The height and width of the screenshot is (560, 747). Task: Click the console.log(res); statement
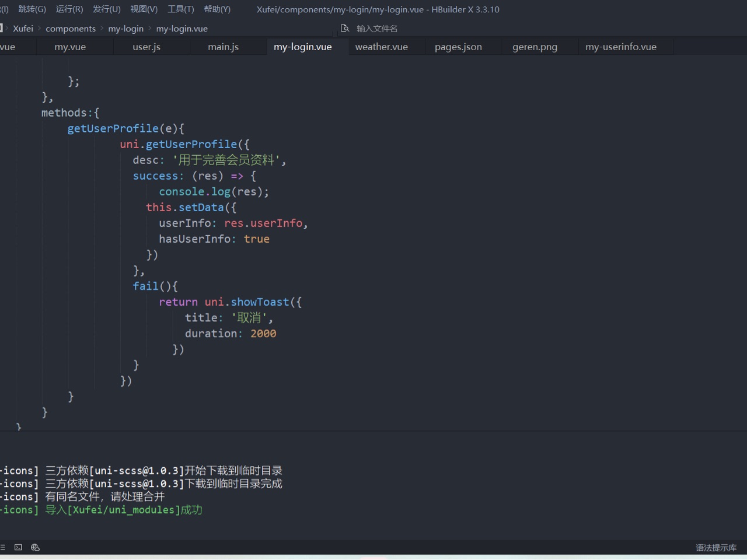214,191
